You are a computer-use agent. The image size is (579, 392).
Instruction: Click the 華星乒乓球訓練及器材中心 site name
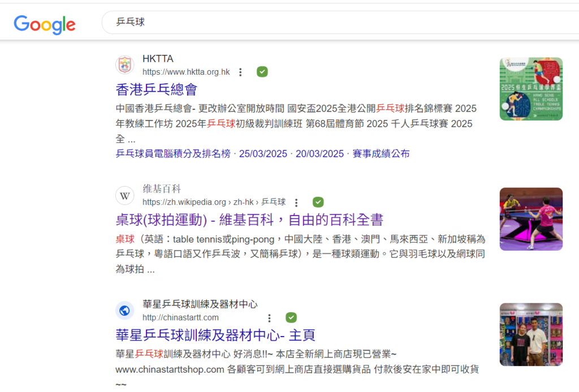coord(200,304)
